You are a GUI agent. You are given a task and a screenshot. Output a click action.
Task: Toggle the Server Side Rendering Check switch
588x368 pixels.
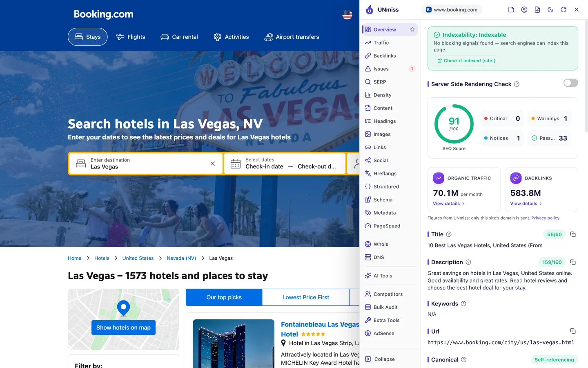coord(571,83)
